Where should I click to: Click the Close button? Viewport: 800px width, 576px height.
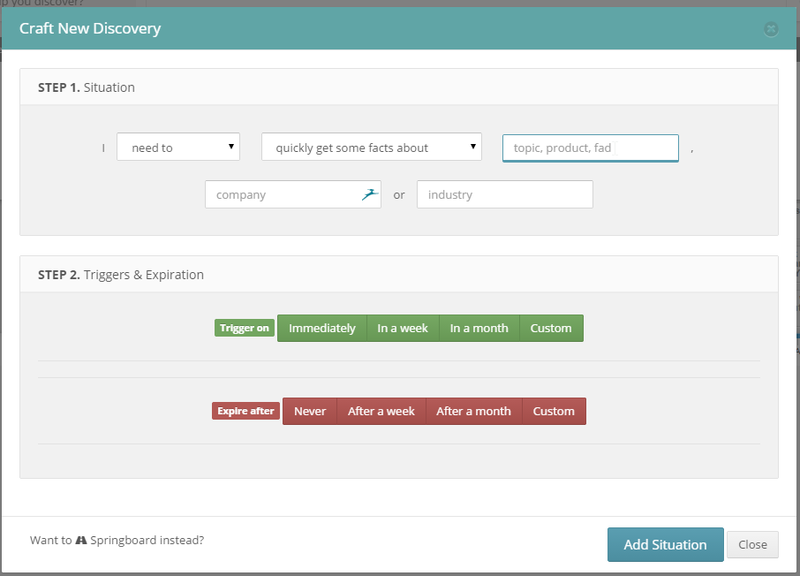[753, 544]
